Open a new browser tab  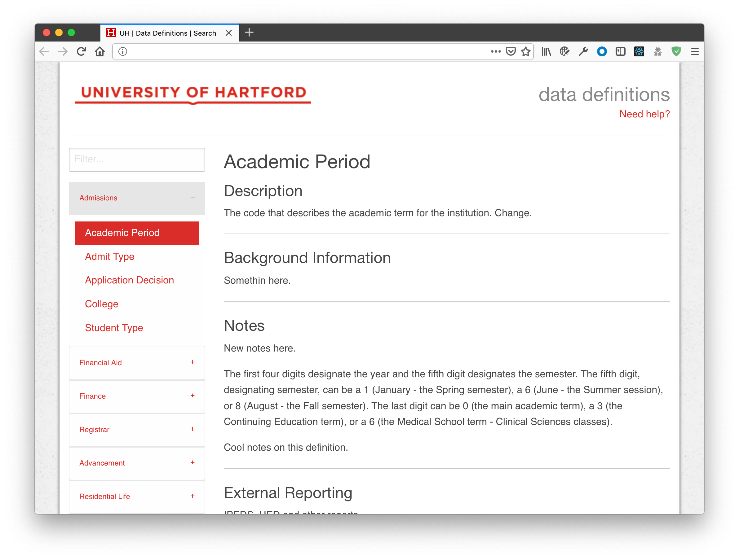(x=249, y=33)
